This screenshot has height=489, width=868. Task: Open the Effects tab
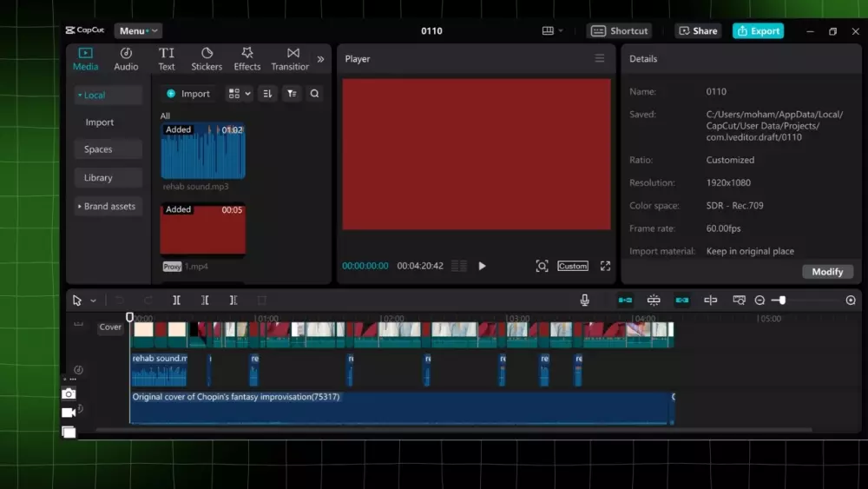click(x=247, y=59)
